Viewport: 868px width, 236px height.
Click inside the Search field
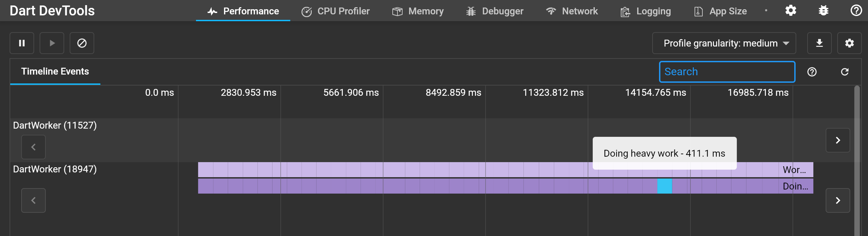click(727, 72)
